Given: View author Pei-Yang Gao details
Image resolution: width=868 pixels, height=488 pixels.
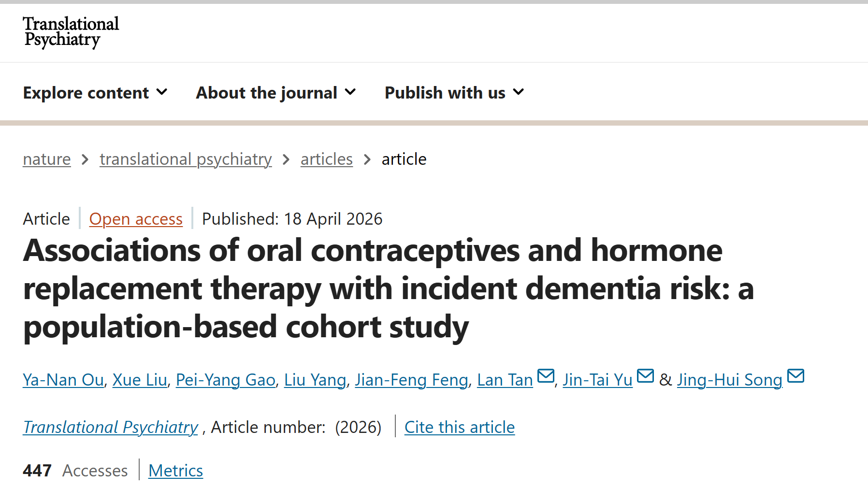Looking at the screenshot, I should tap(226, 380).
